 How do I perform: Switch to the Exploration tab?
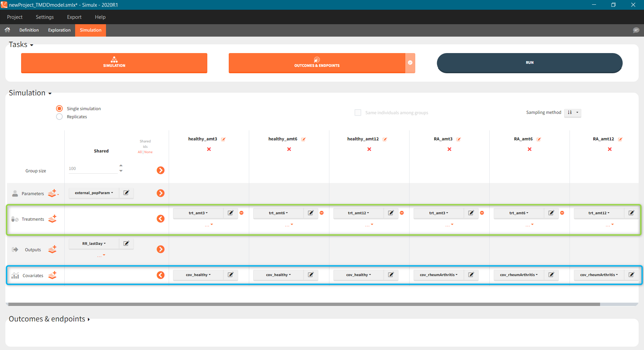click(x=59, y=30)
